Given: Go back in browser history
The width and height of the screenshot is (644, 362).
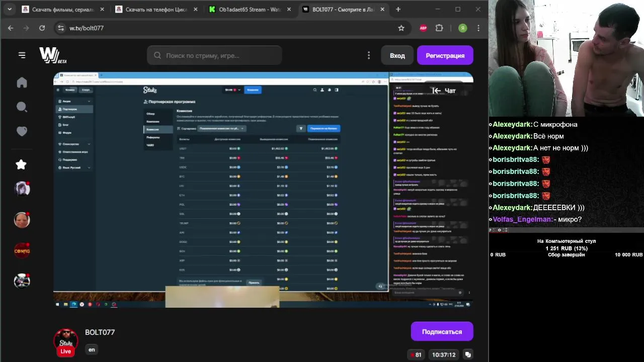Looking at the screenshot, I should tap(11, 28).
